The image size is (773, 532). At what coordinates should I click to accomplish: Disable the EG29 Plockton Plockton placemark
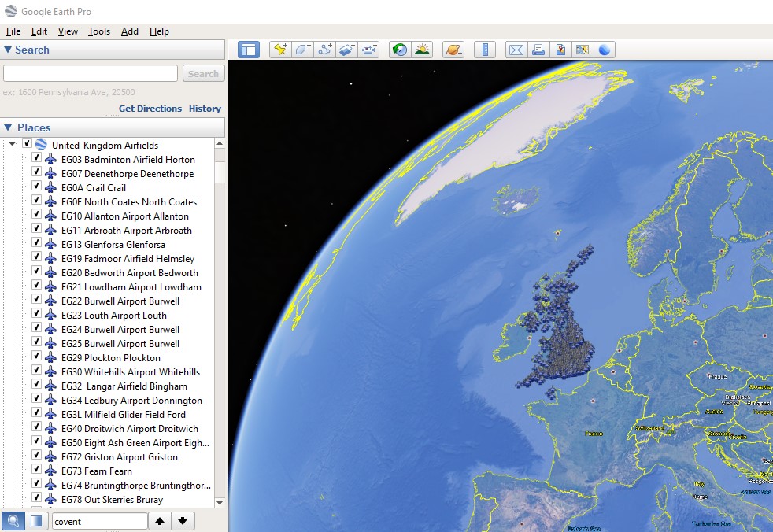click(36, 357)
